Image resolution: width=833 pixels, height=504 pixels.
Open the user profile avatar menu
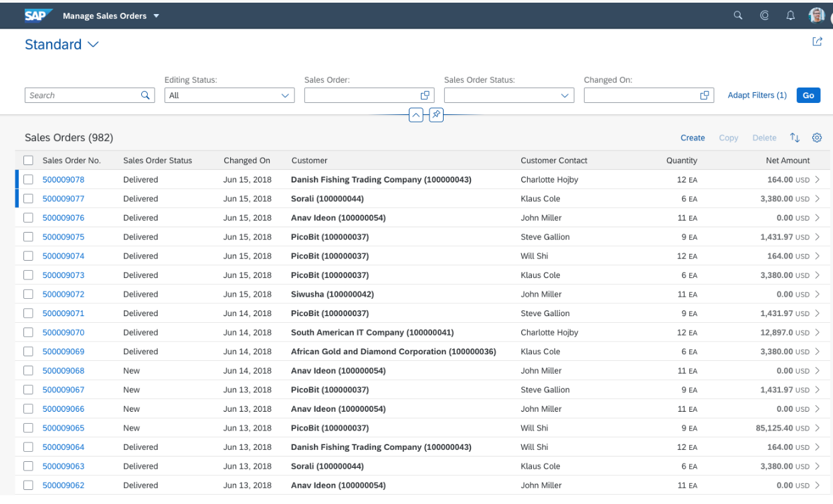click(816, 15)
